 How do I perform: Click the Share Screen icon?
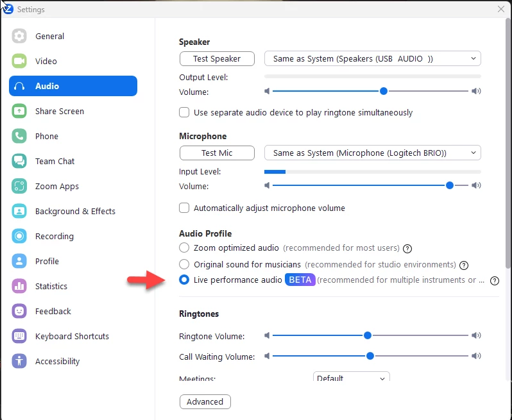[19, 111]
